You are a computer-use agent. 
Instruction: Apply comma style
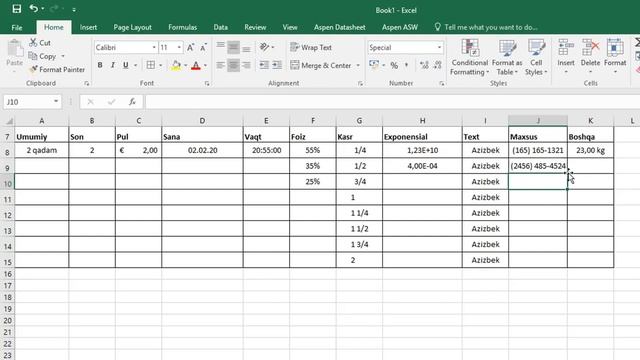(407, 65)
